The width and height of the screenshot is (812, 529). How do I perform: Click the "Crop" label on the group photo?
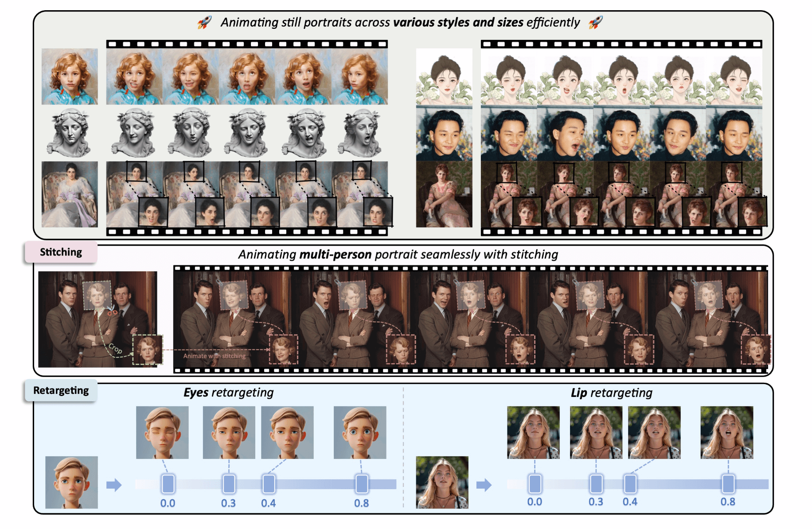(115, 349)
